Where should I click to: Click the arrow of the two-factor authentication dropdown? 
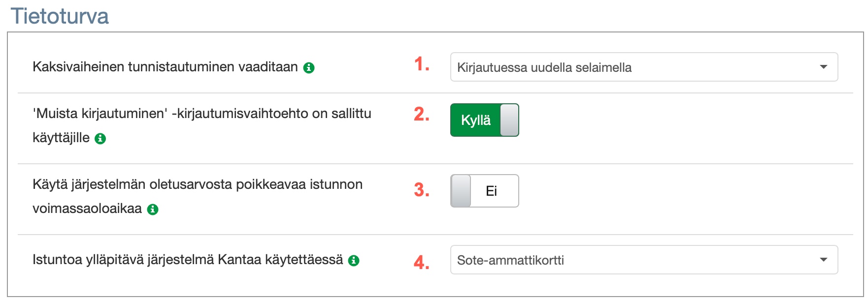coord(823,67)
